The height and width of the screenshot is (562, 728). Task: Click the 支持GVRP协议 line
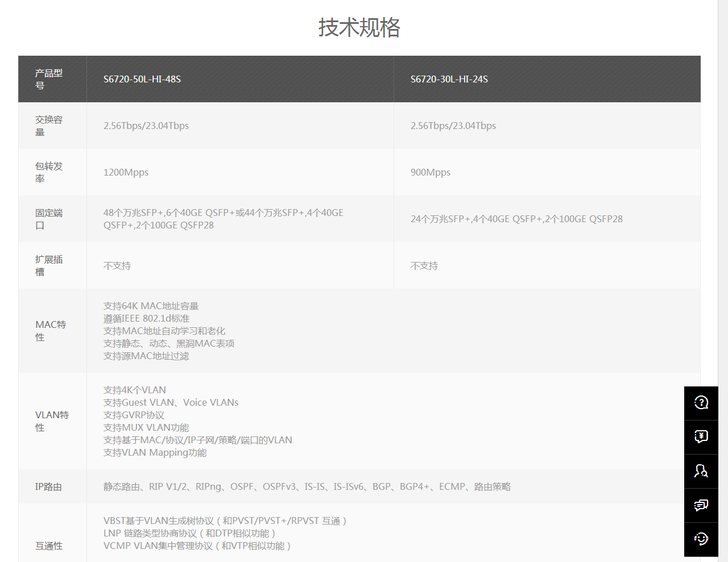[134, 415]
